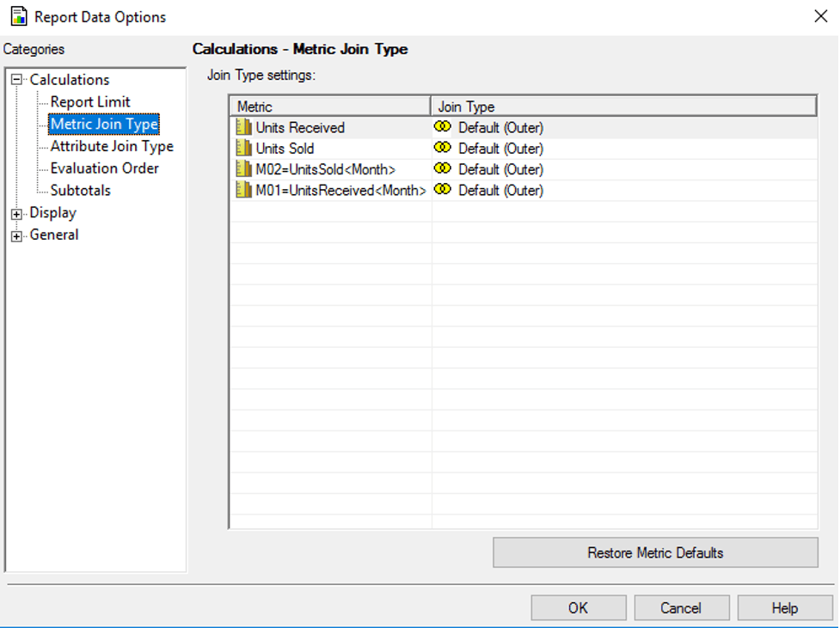
Task: Click the metric icon beside M02=UnitsSold<Month>
Action: pos(243,169)
